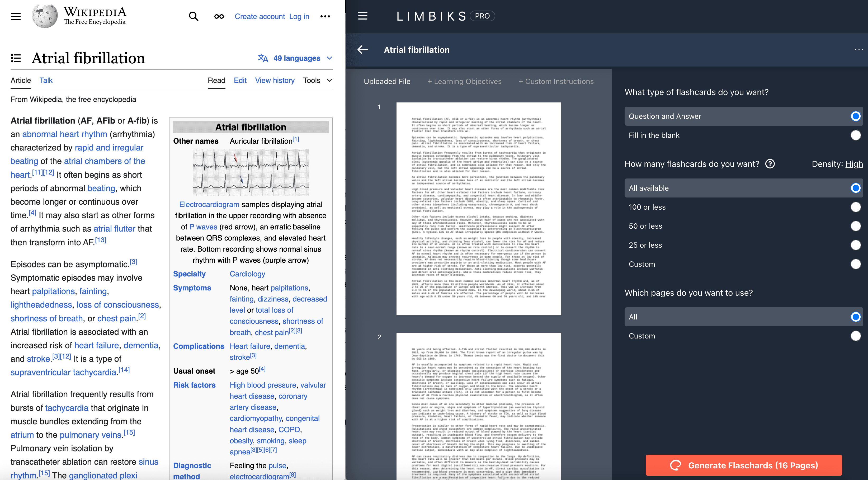This screenshot has height=480, width=868.
Task: Toggle the article table of contents icon
Action: coord(16,58)
